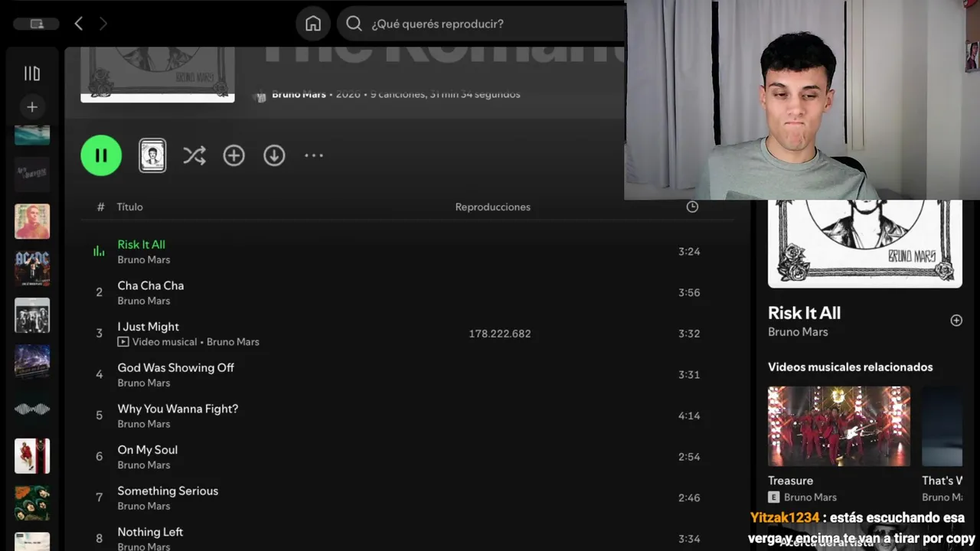Screen dimensions: 980x551
Task: Click the search magnifier icon
Action: tap(354, 24)
